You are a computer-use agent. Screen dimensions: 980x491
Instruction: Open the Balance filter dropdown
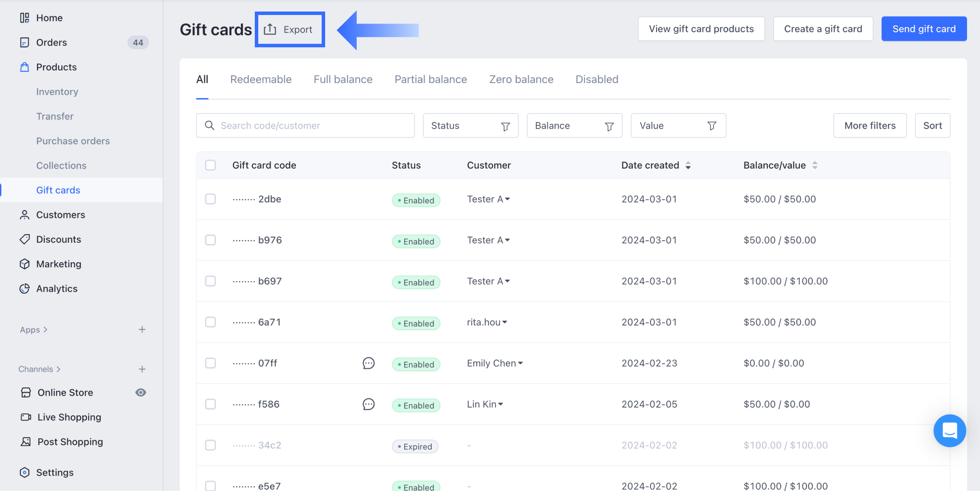pos(574,126)
